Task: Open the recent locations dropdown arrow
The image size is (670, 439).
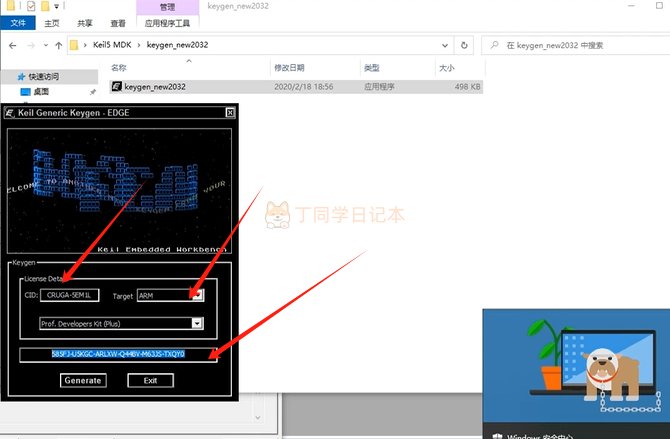Action: pyautogui.click(x=46, y=45)
